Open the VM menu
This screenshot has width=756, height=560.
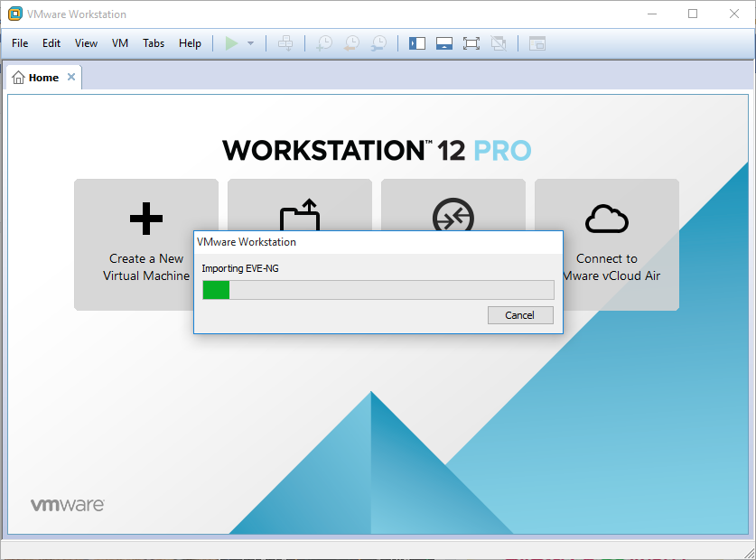pos(120,43)
